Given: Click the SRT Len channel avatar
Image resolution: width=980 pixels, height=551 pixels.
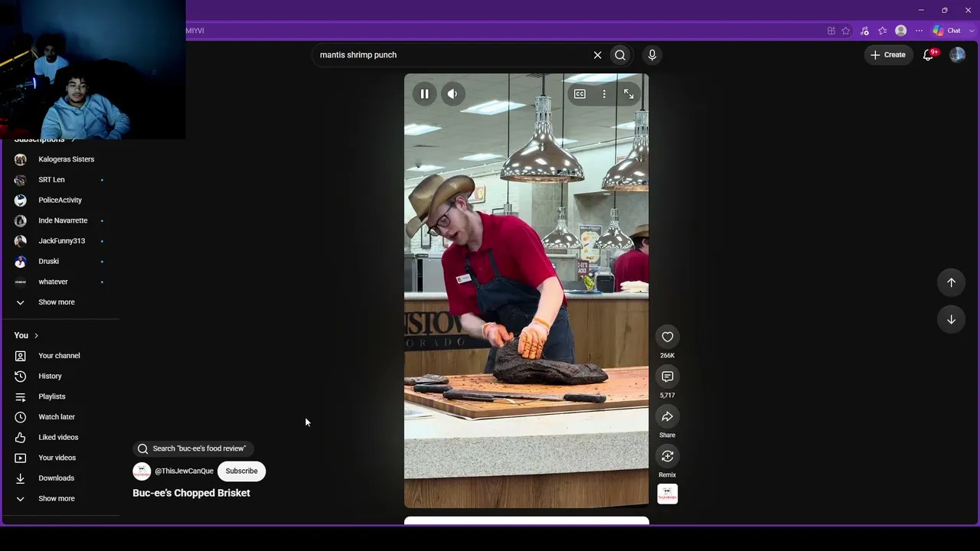Looking at the screenshot, I should [21, 180].
